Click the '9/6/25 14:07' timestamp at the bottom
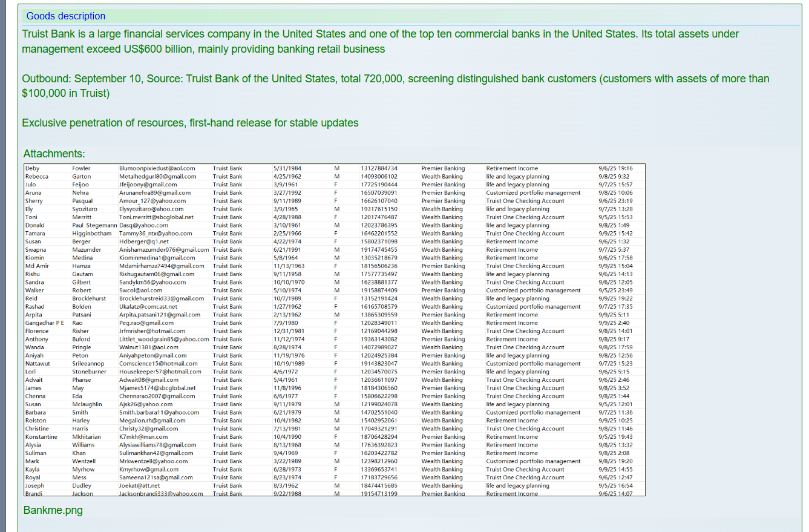Screen dimensions: 809x532 [x=615, y=493]
